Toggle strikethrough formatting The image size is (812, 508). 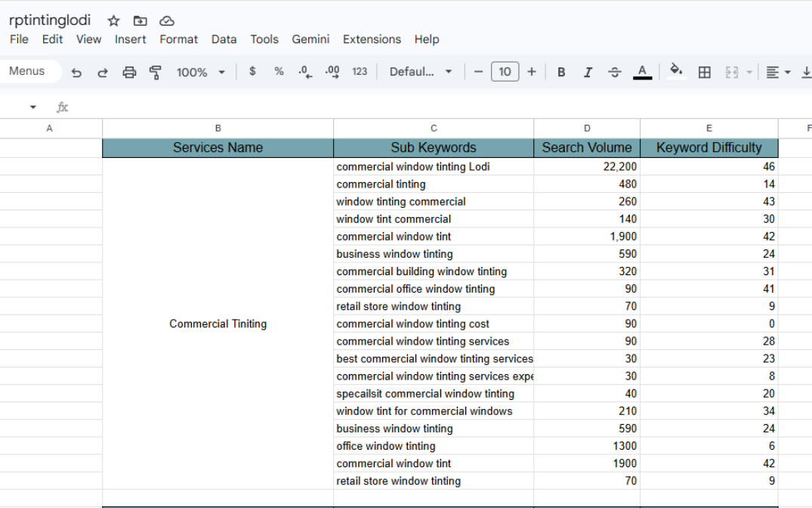[x=615, y=72]
